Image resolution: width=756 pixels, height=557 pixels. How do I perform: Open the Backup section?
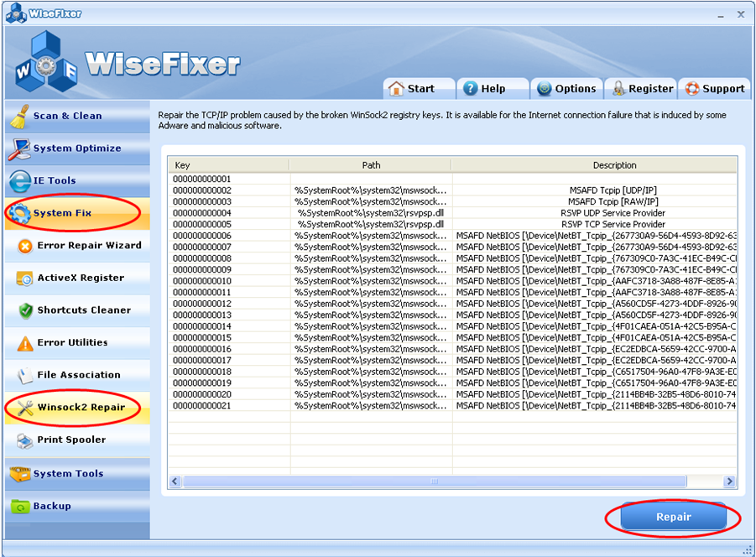78,507
